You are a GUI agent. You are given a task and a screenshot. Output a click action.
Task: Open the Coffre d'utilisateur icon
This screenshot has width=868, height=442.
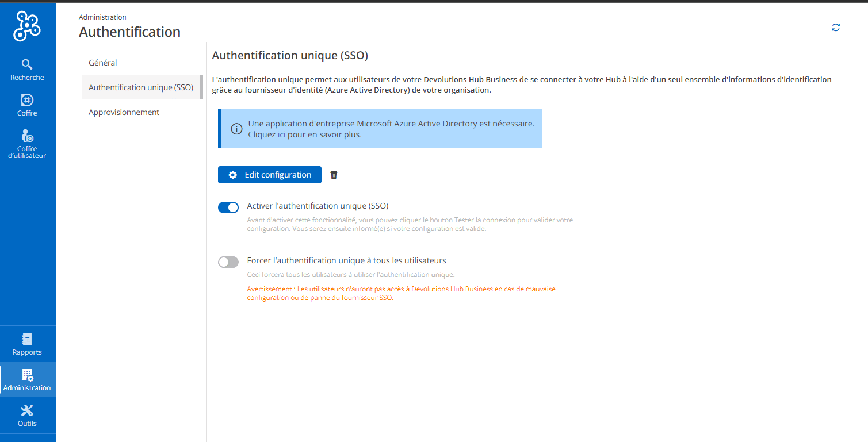coord(27,136)
